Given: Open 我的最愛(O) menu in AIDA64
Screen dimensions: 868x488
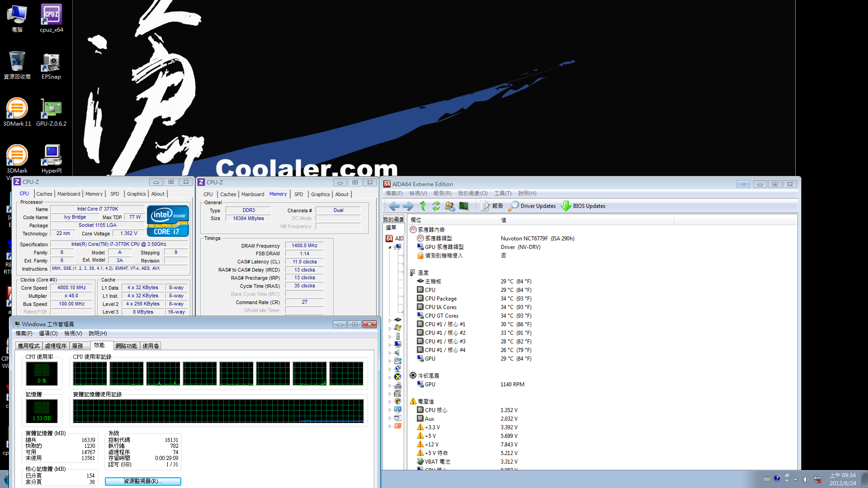Looking at the screenshot, I should coord(473,193).
